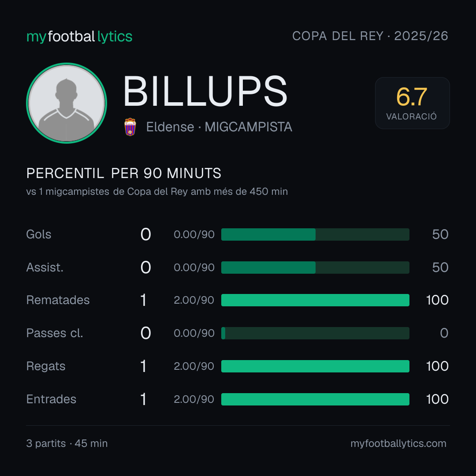Click the myfootballytics logo
Image resolution: width=476 pixels, height=476 pixels.
pos(79,37)
